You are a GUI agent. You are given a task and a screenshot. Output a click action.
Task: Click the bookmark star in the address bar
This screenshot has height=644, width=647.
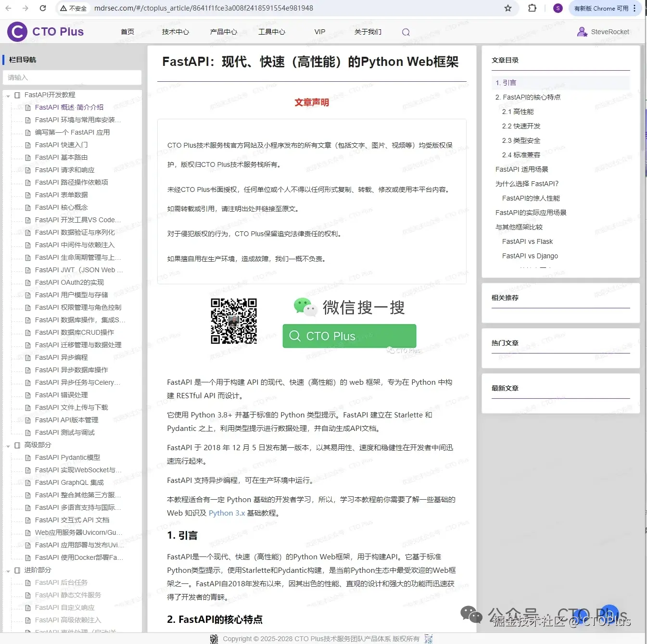[x=507, y=8]
